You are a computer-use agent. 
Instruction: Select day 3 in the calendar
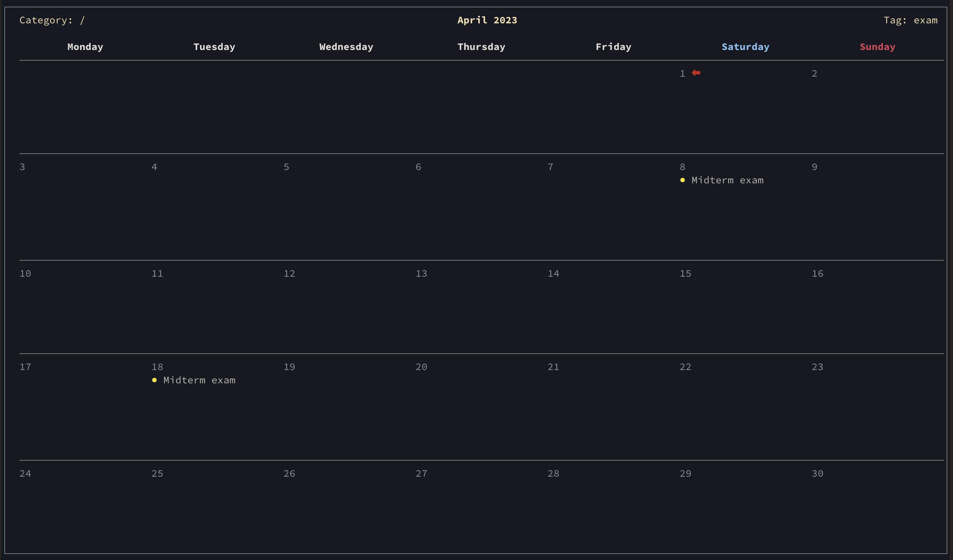22,167
